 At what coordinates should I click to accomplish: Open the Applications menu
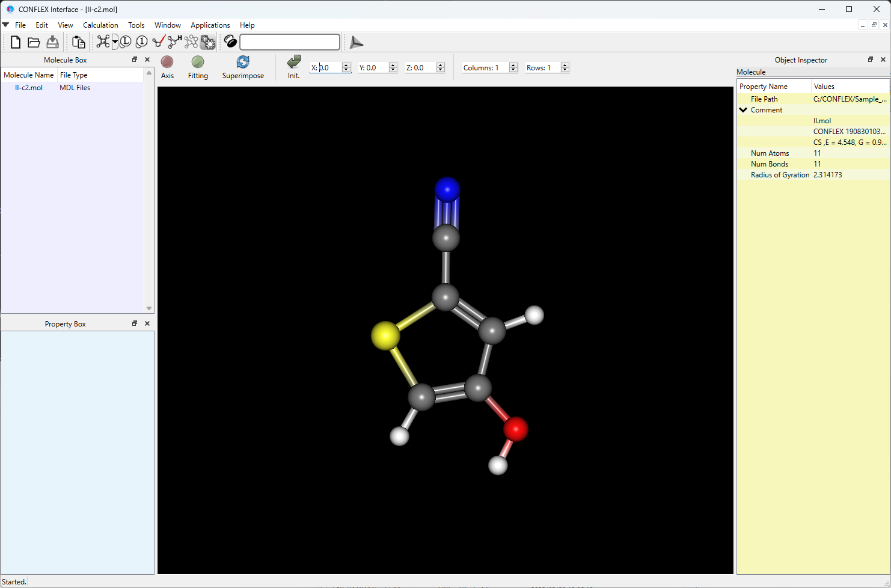[x=210, y=25]
